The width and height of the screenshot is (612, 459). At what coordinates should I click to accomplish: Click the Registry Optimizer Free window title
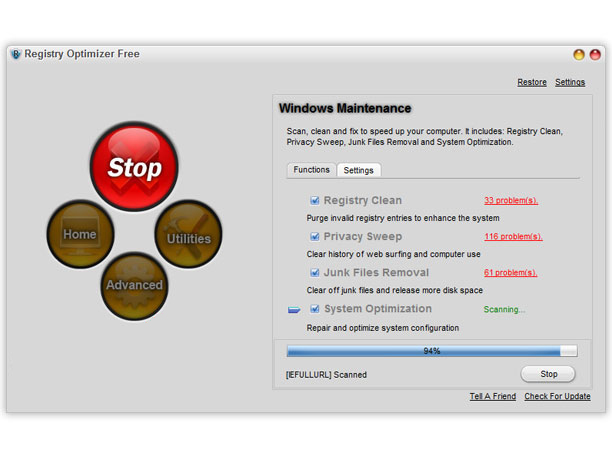pyautogui.click(x=82, y=54)
